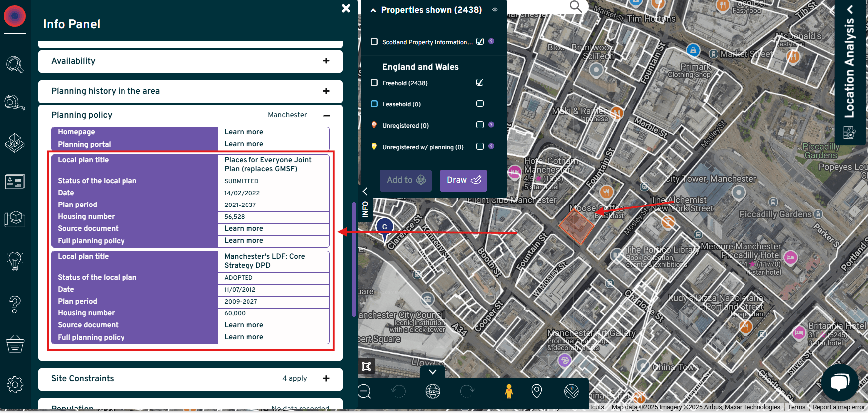This screenshot has width=868, height=413.
Task: Expand the Availability section
Action: point(326,61)
